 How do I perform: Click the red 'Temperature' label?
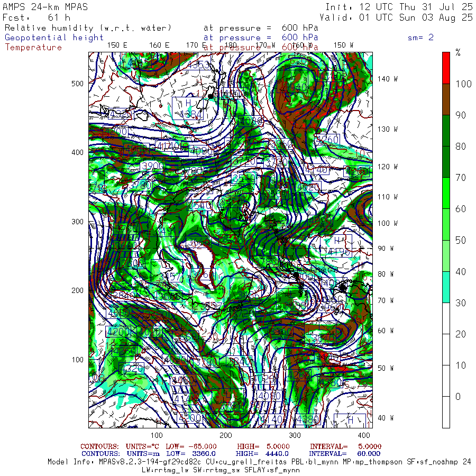click(x=33, y=48)
